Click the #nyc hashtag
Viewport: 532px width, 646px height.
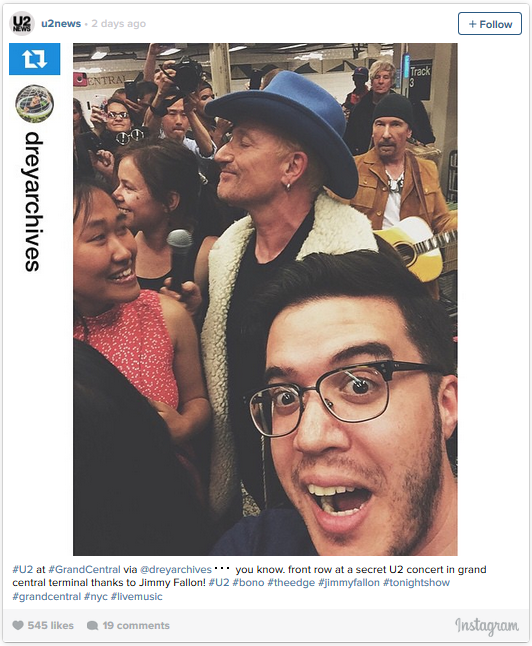pyautogui.click(x=96, y=596)
